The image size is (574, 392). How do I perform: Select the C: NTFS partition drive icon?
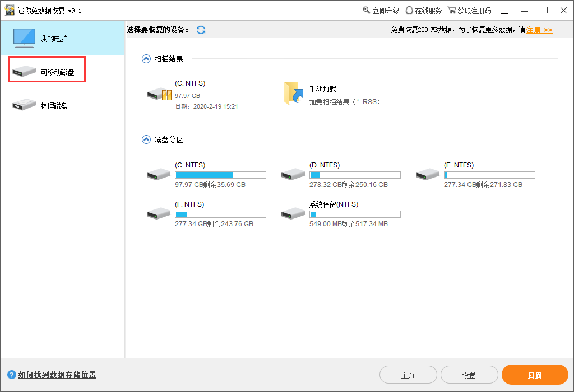(x=159, y=174)
